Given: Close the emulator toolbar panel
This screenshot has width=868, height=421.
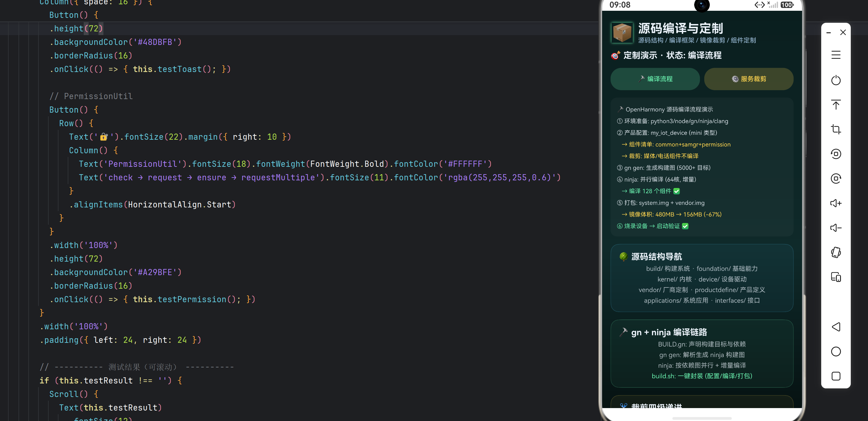Looking at the screenshot, I should [843, 32].
